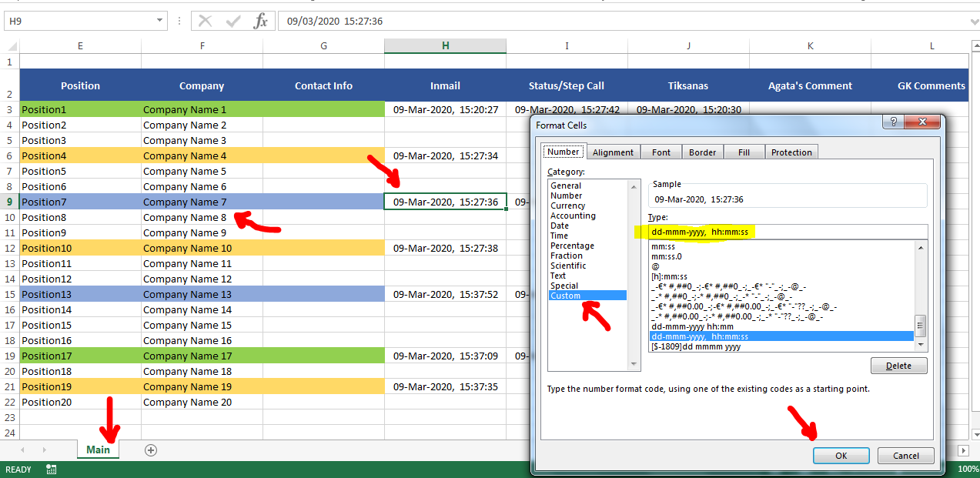Select Special category
The image size is (980, 478).
587,286
